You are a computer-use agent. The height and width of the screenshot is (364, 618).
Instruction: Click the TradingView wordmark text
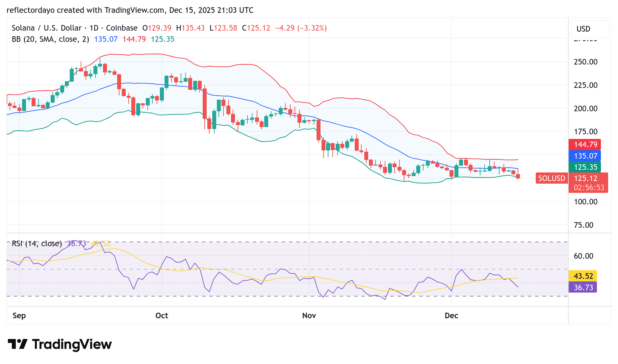point(72,345)
